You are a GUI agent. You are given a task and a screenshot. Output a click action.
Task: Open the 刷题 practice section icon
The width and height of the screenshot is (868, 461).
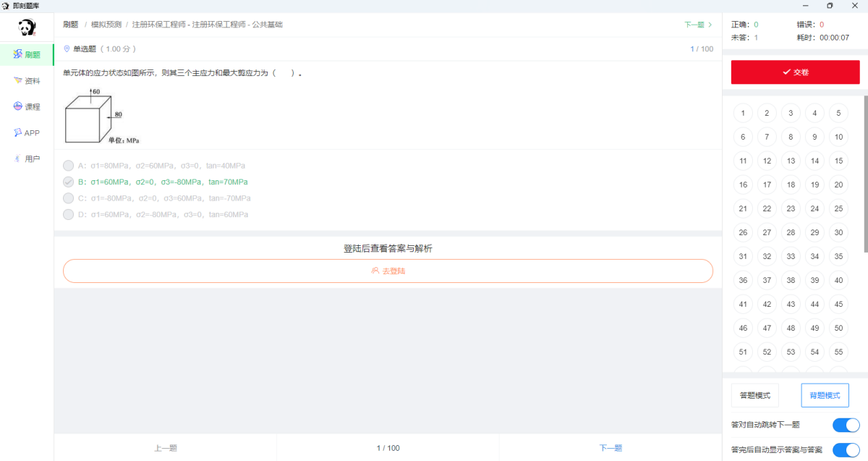coord(18,54)
